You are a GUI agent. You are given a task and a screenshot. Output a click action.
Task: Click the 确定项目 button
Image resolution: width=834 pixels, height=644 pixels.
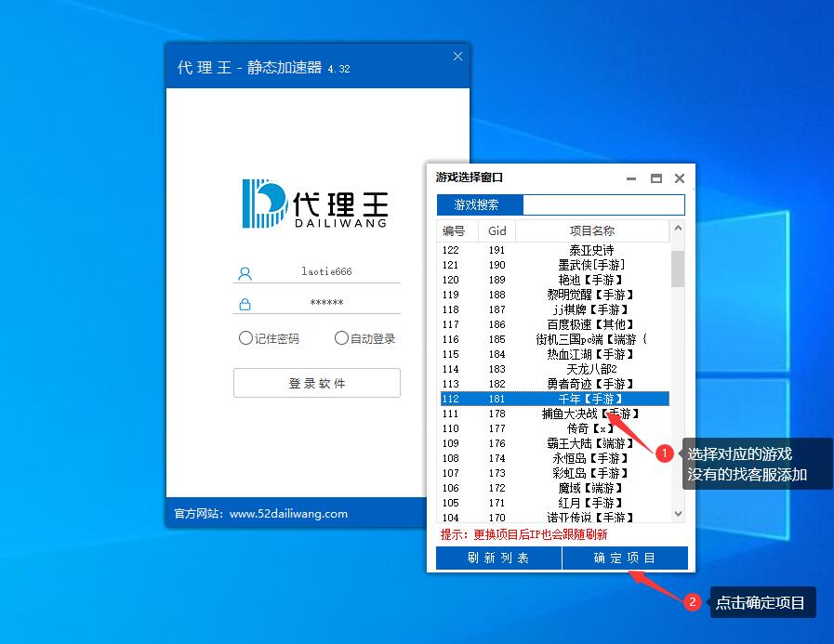625,558
